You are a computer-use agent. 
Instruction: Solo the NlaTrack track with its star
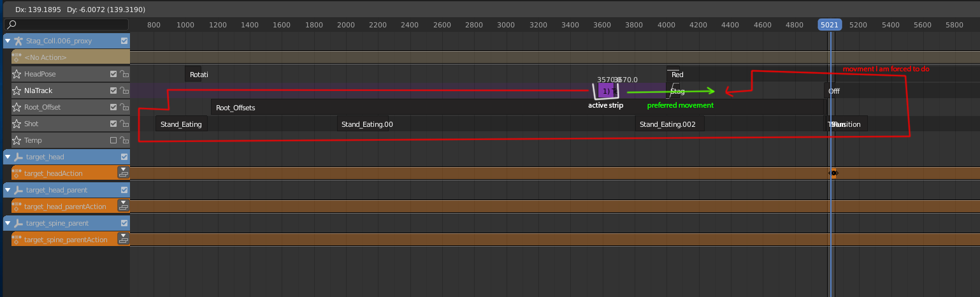[17, 91]
